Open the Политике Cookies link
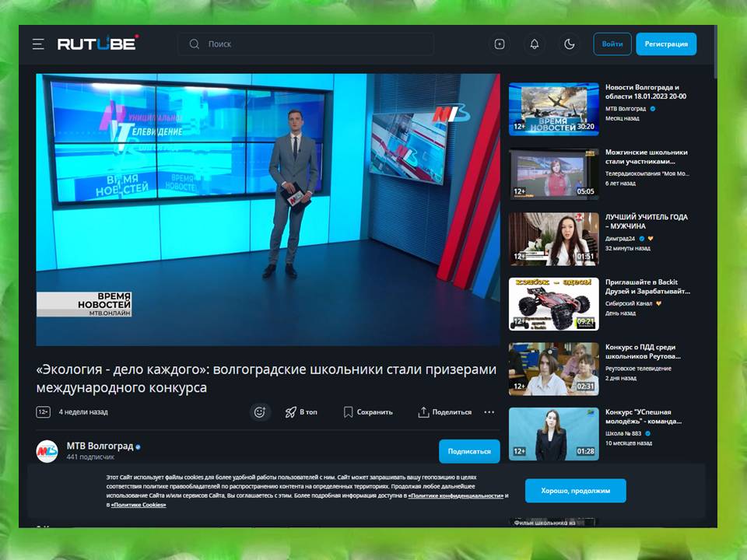 point(139,505)
